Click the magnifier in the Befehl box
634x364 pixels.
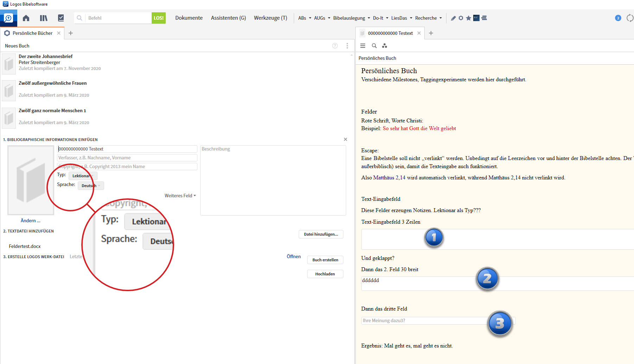(80, 18)
